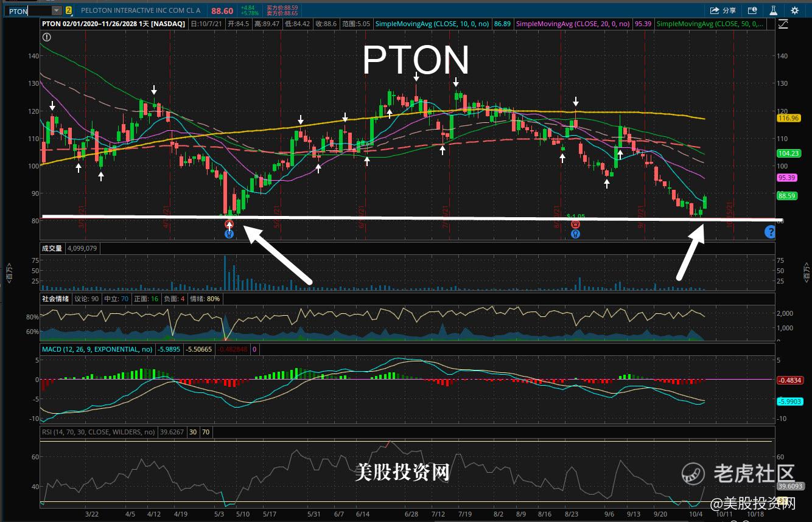
Task: Click the 88.59 last price bubble
Action: [x=788, y=196]
